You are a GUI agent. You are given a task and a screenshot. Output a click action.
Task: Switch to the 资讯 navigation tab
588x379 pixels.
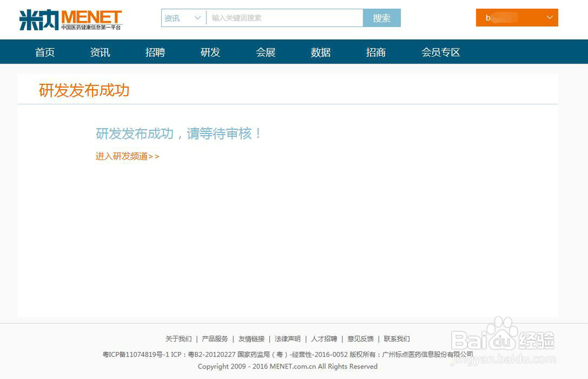[99, 52]
